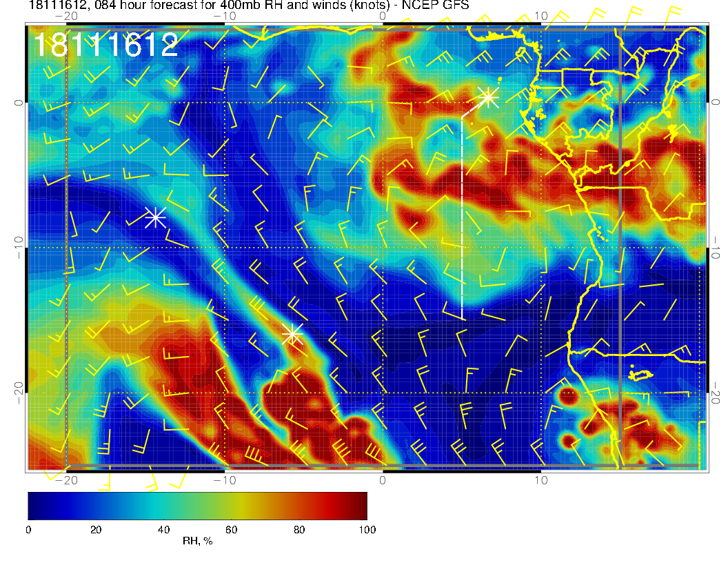The width and height of the screenshot is (728, 563).
Task: Click the white star marker west of -10 longitude
Action: (156, 217)
